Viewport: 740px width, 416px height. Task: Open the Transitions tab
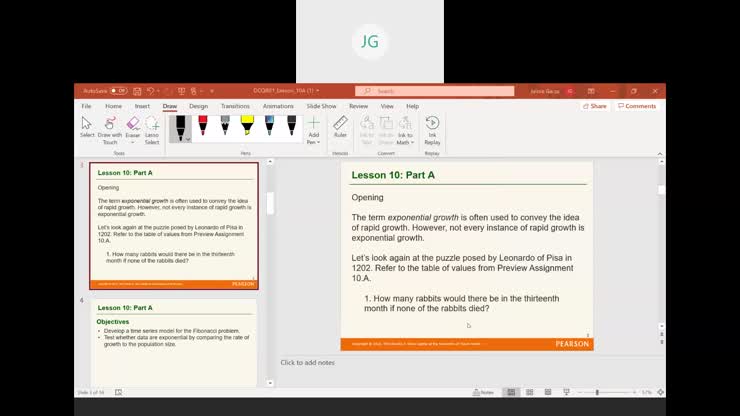[x=235, y=106]
